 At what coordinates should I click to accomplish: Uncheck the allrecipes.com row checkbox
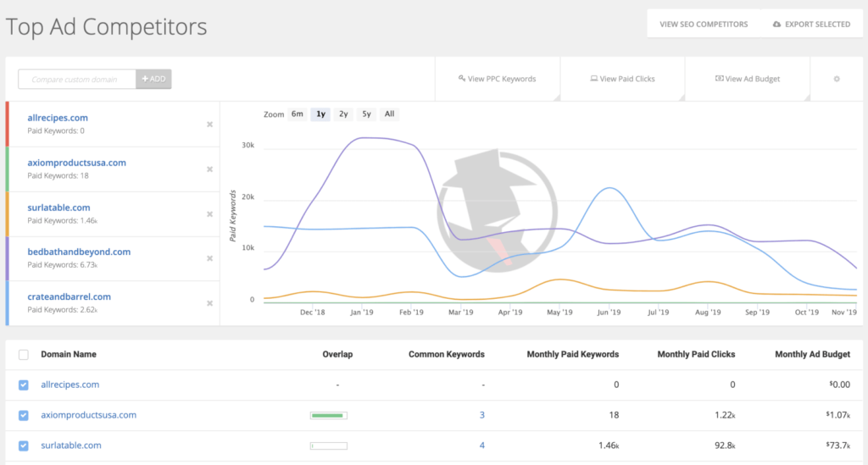pos(23,385)
